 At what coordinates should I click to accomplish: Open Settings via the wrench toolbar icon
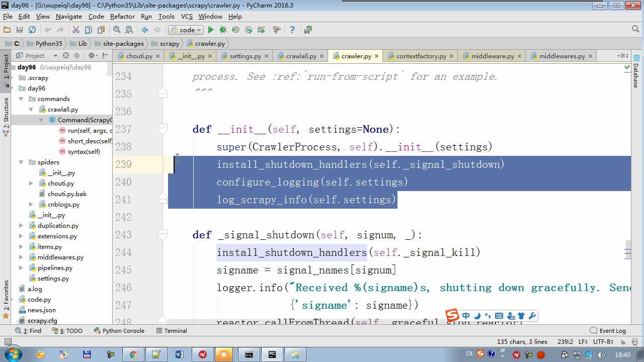tap(277, 30)
